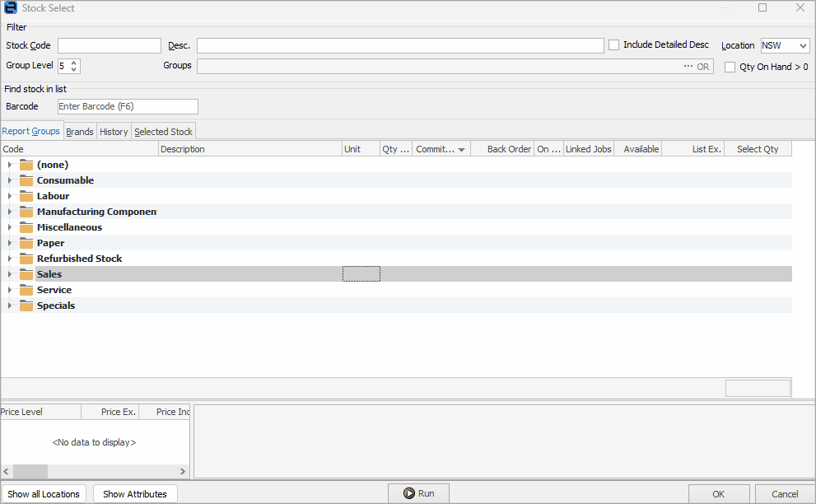Click the Barcode entry field
This screenshot has width=816, height=504.
[127, 106]
